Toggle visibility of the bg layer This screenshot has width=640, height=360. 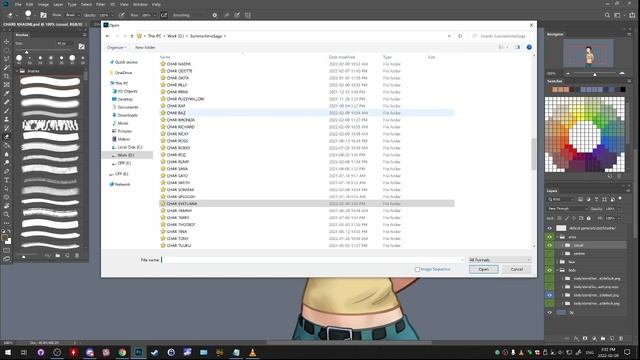pyautogui.click(x=549, y=312)
